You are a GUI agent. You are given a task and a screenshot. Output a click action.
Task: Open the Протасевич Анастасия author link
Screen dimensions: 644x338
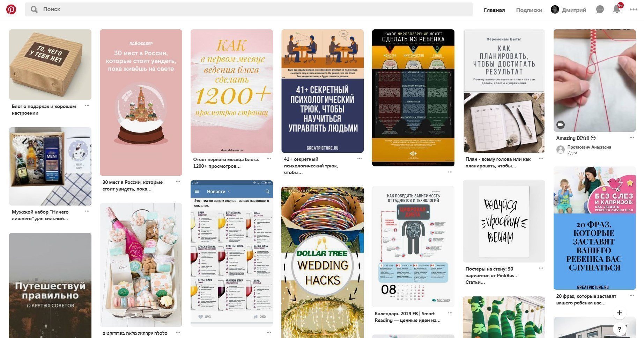(589, 147)
